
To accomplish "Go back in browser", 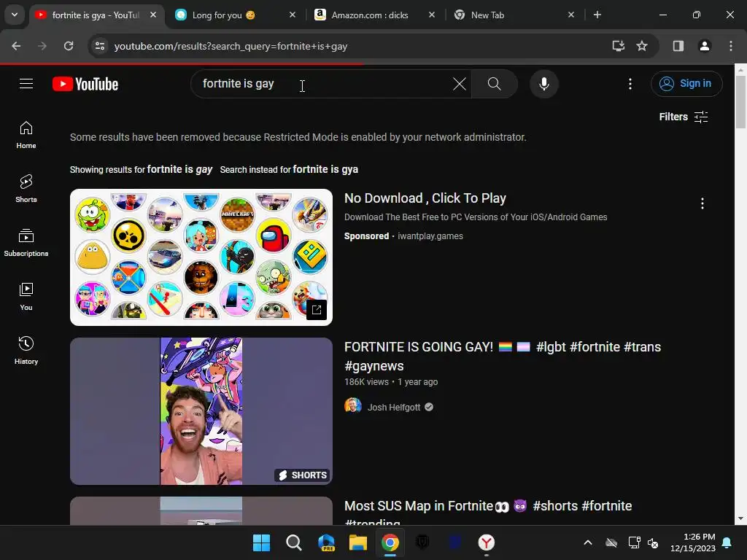I will pos(16,46).
